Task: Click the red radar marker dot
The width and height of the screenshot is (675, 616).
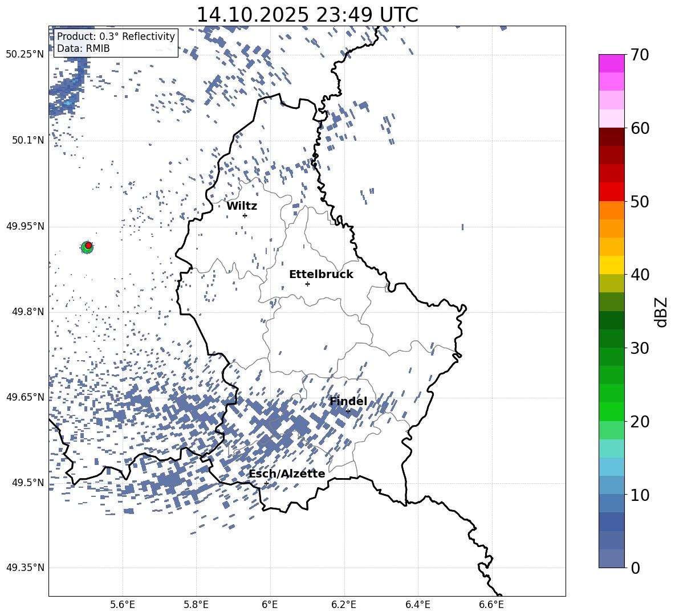Action: coord(88,245)
